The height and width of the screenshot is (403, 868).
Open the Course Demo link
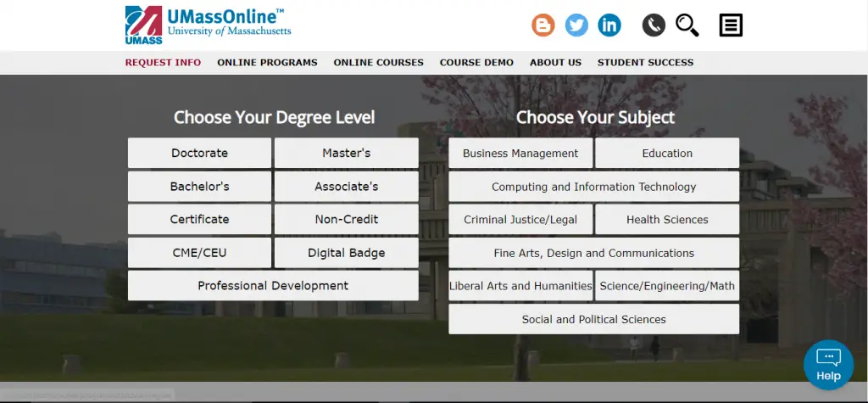coord(476,63)
